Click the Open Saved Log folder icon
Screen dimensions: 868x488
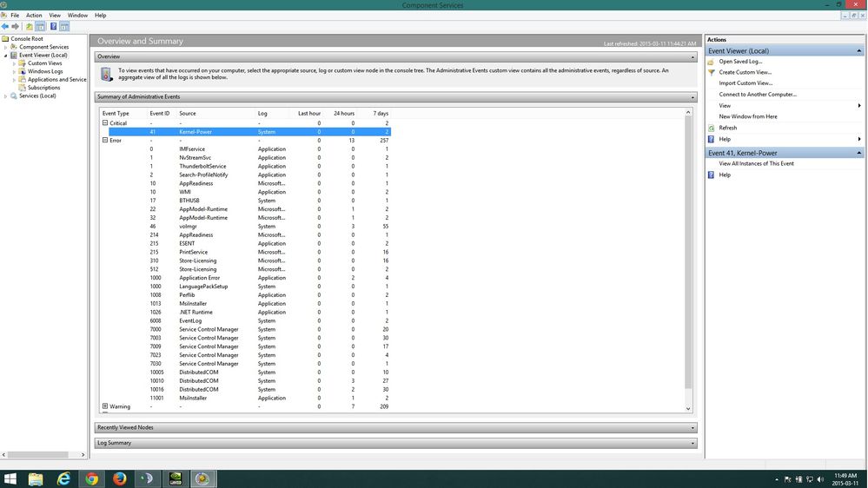pos(712,62)
